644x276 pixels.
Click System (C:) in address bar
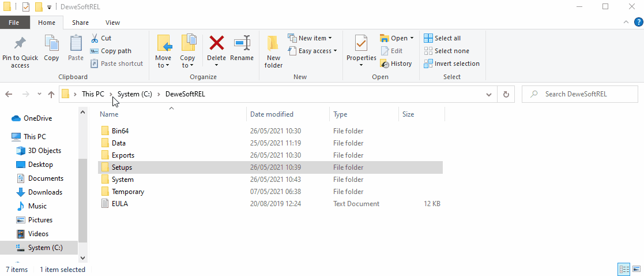pyautogui.click(x=135, y=94)
